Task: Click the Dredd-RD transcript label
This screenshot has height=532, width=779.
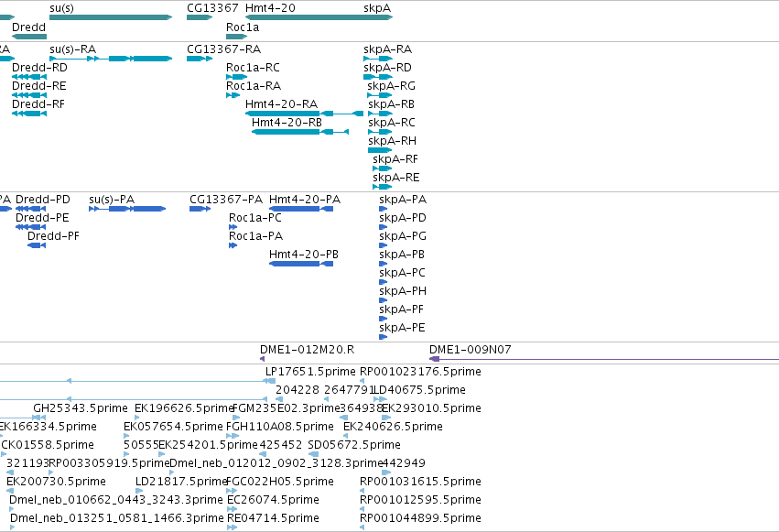Action: pos(39,68)
